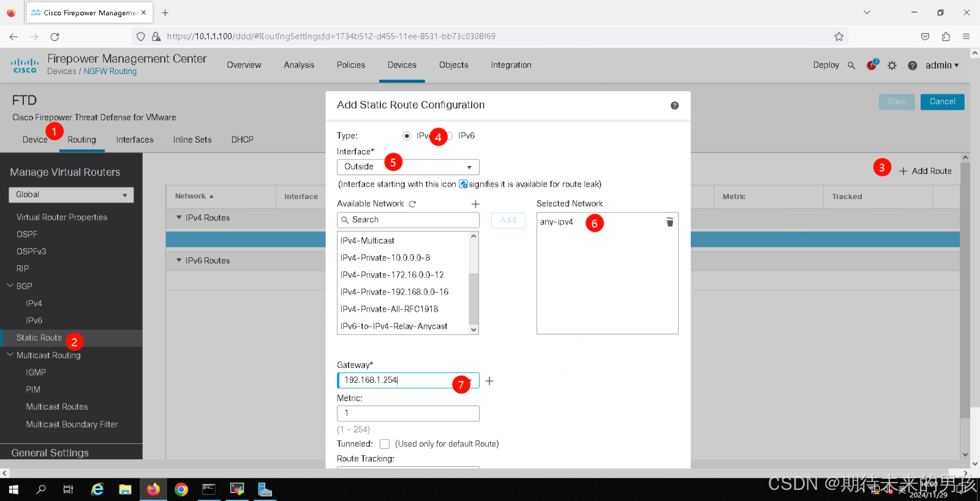Open Firefox extensions icon
The image size is (980, 501).
point(946,37)
